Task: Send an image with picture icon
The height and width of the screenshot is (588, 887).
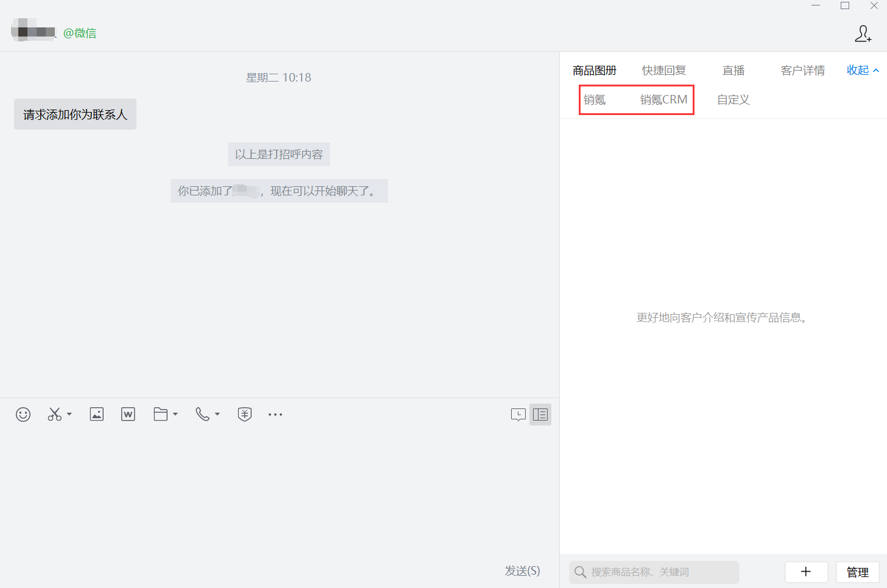Action: [96, 415]
